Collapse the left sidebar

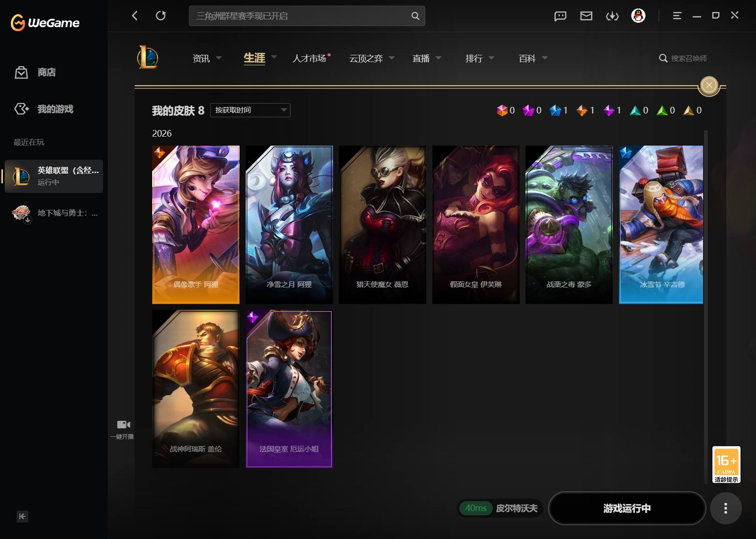(x=22, y=516)
